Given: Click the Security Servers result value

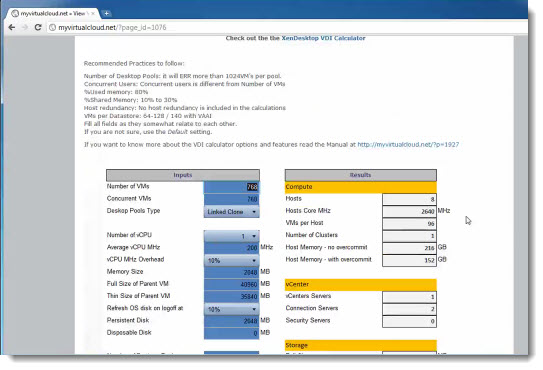Looking at the screenshot, I should point(409,321).
